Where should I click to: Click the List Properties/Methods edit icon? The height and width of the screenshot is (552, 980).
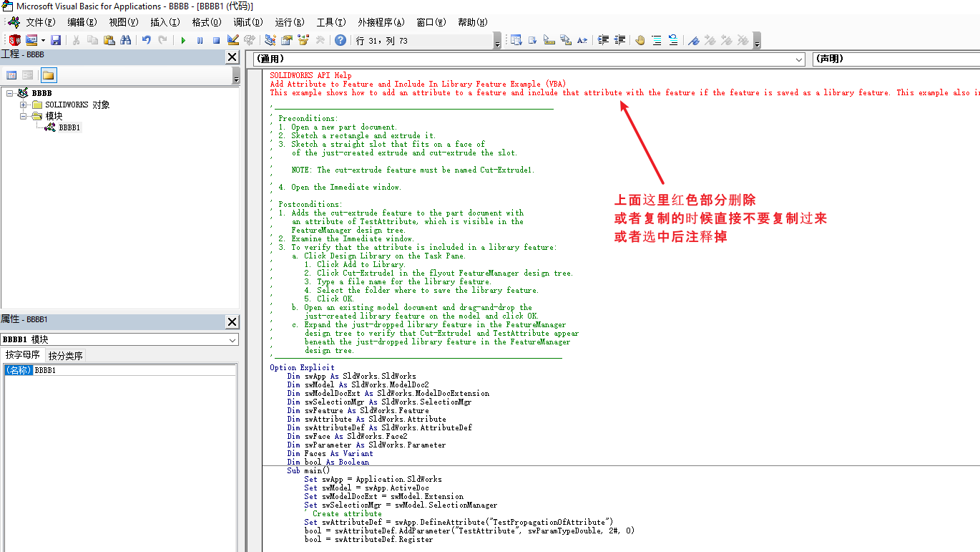point(515,40)
